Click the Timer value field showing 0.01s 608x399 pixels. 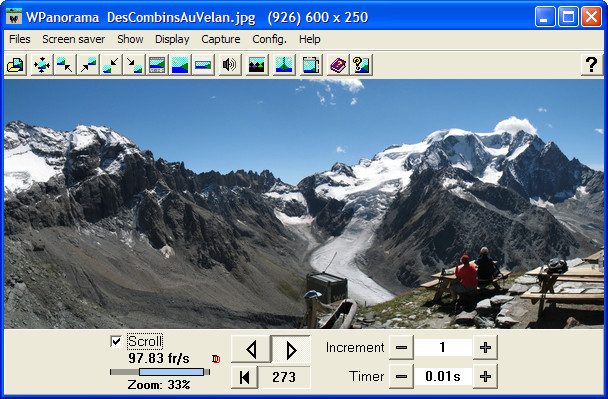(443, 376)
